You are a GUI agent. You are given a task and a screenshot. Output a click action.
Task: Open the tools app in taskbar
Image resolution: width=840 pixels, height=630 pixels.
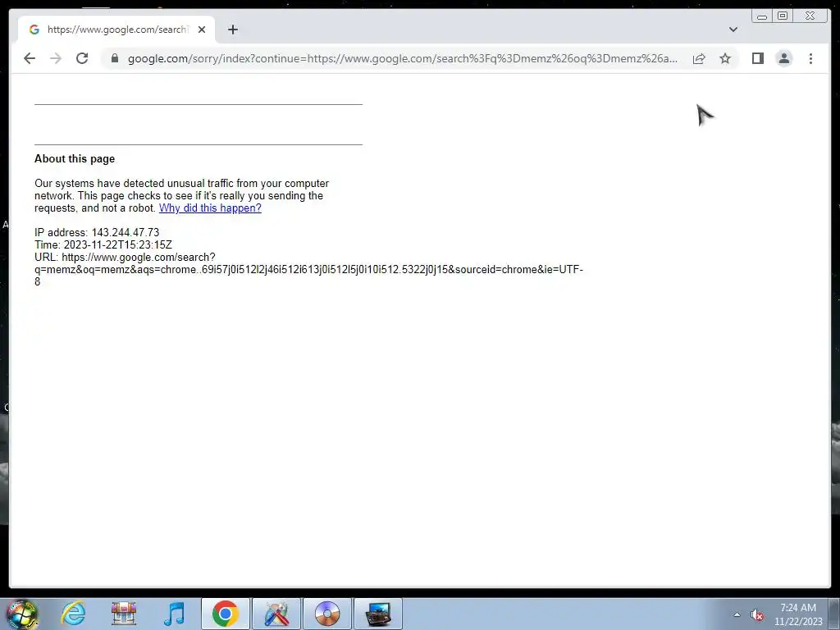[x=276, y=614]
